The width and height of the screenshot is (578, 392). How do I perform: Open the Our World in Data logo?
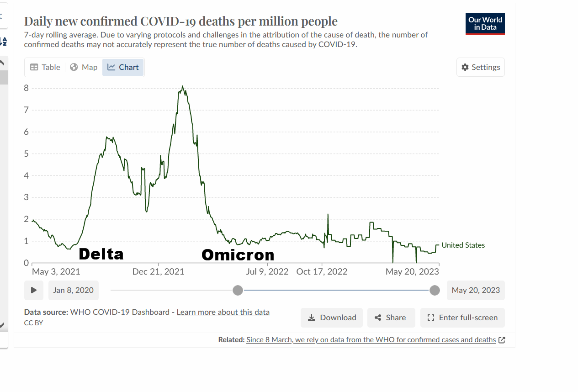(x=485, y=24)
